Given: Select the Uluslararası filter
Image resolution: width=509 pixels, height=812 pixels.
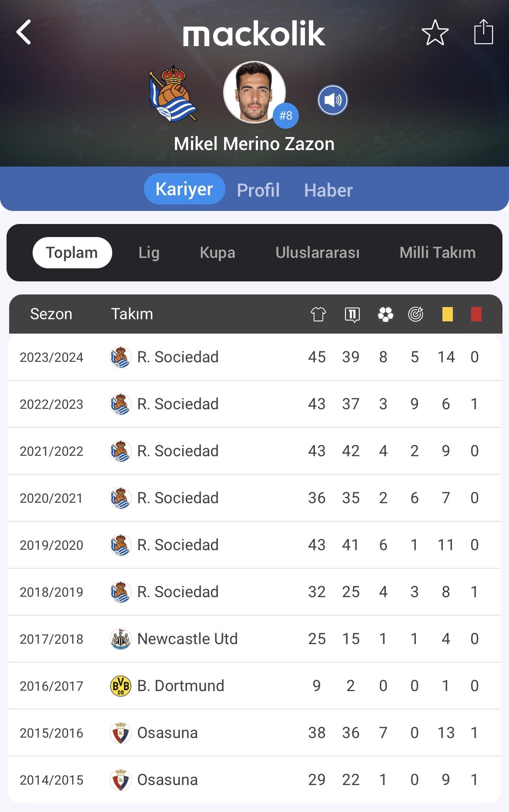Looking at the screenshot, I should (x=318, y=253).
